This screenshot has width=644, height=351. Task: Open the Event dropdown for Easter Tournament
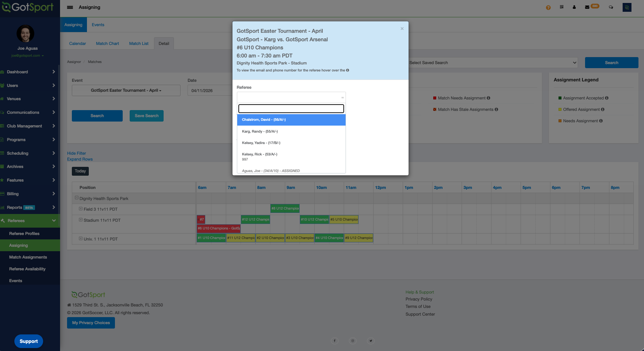[126, 91]
